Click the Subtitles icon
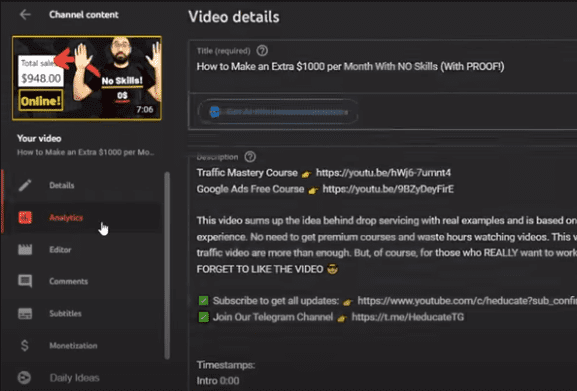This screenshot has height=391, width=577. pos(25,313)
